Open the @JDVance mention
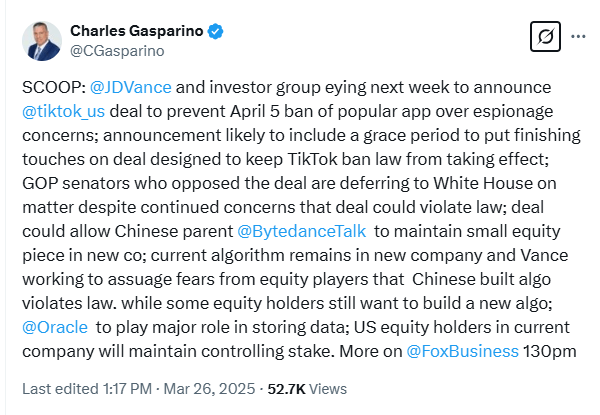The image size is (600, 415). point(130,87)
